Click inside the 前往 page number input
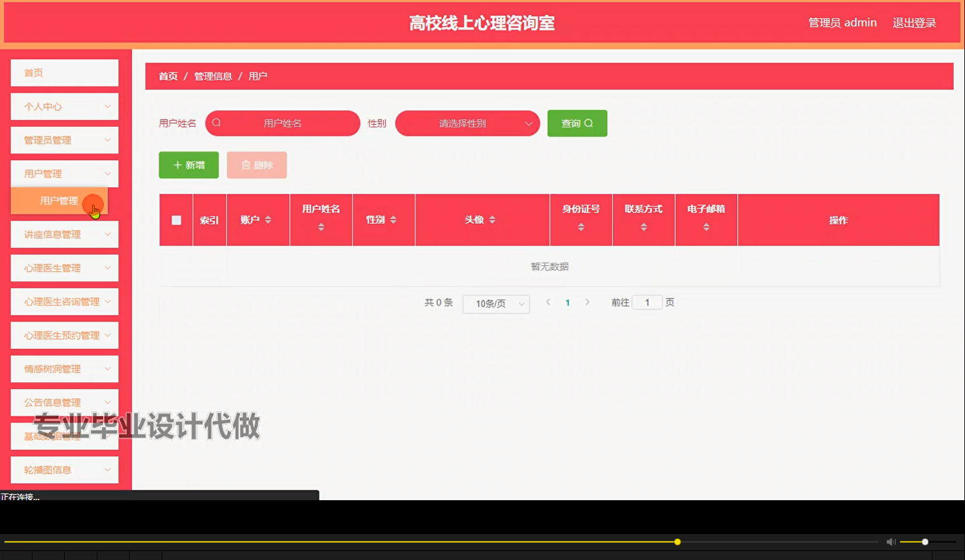 [647, 302]
